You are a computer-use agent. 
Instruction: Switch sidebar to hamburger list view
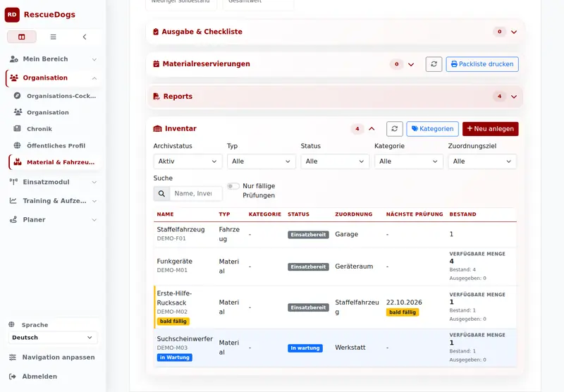[54, 37]
